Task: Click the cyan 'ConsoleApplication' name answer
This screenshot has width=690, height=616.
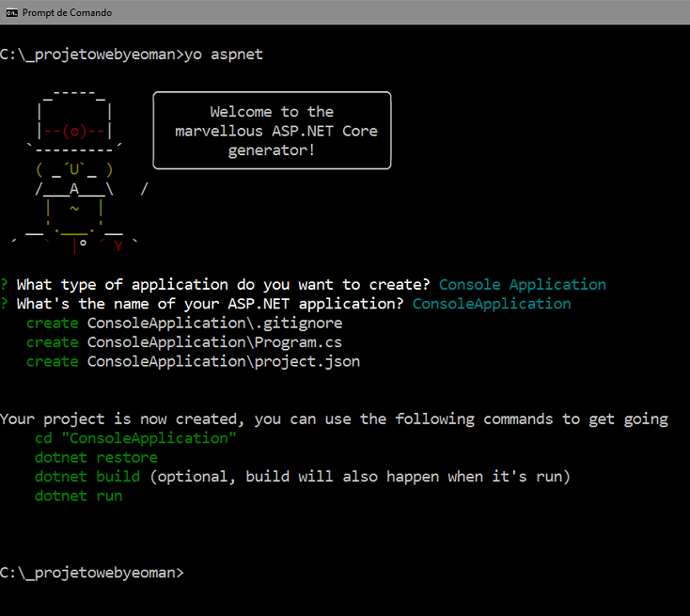Action: (492, 304)
